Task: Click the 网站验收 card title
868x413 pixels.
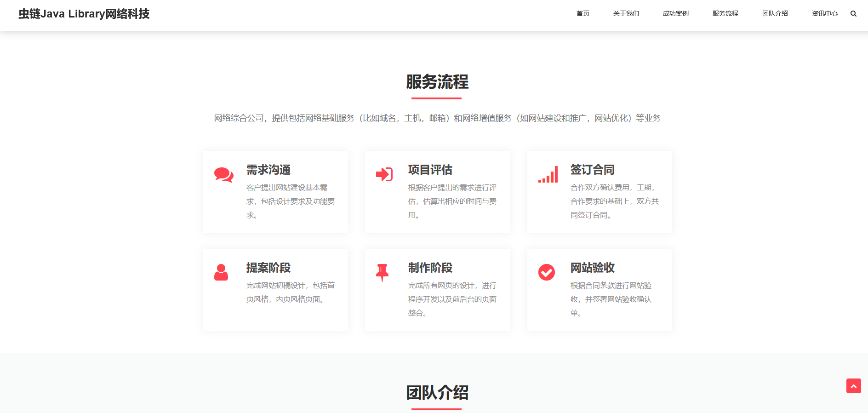Action: click(593, 268)
